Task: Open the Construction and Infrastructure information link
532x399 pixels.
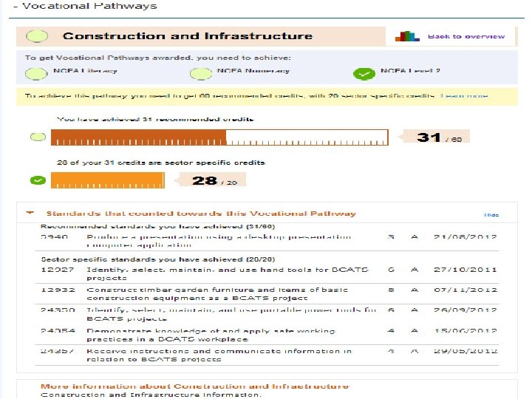Action: (151, 395)
